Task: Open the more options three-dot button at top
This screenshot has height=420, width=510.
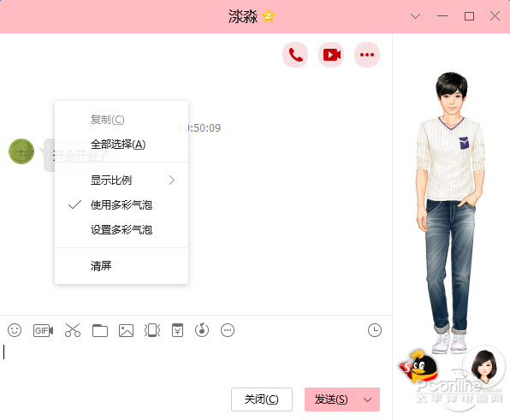Action: [x=367, y=55]
